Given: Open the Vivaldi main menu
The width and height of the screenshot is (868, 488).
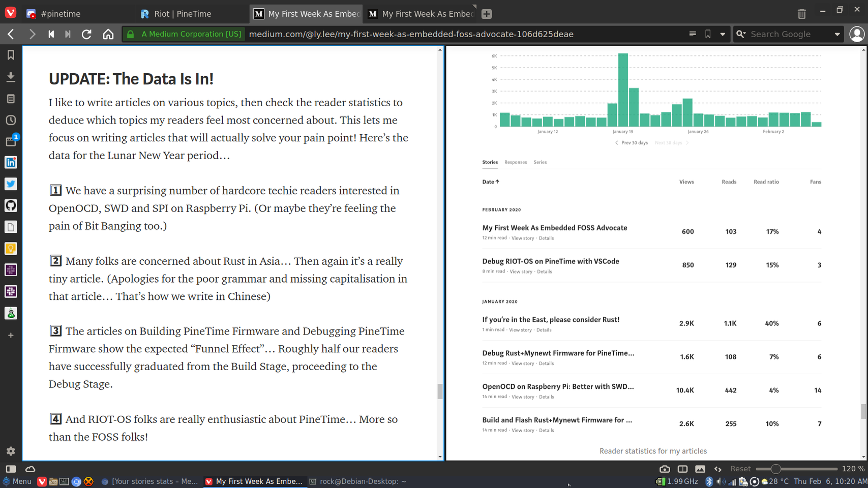Looking at the screenshot, I should tap(11, 13).
